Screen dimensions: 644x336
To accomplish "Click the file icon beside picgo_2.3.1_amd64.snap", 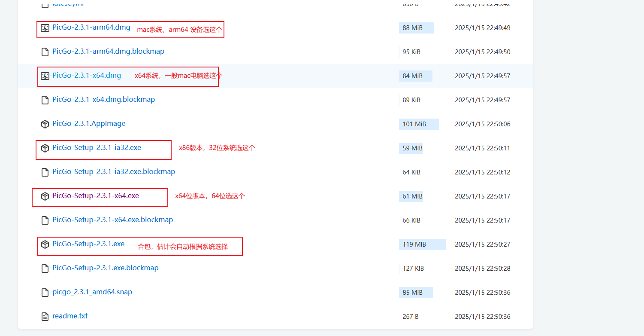I will [x=45, y=293].
